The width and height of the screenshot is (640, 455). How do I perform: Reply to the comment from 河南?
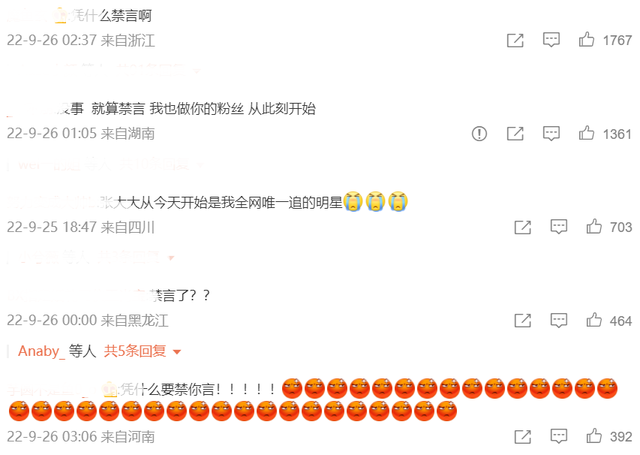pyautogui.click(x=559, y=436)
